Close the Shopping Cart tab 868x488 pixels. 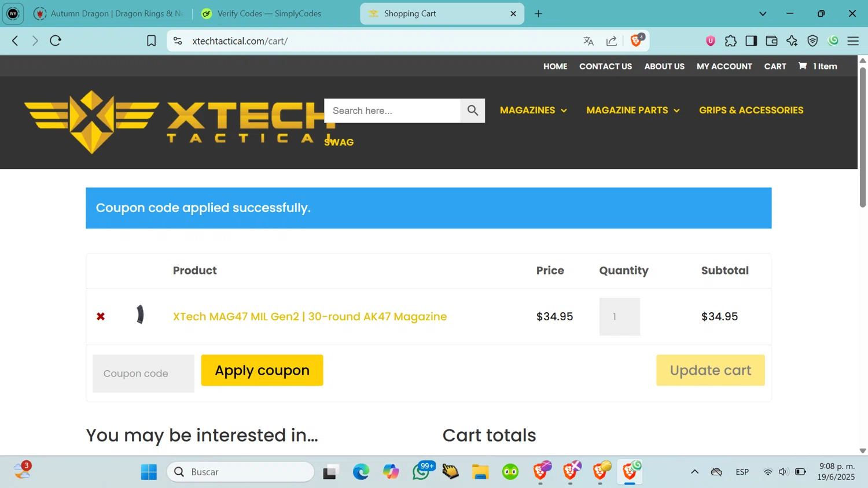coord(513,13)
